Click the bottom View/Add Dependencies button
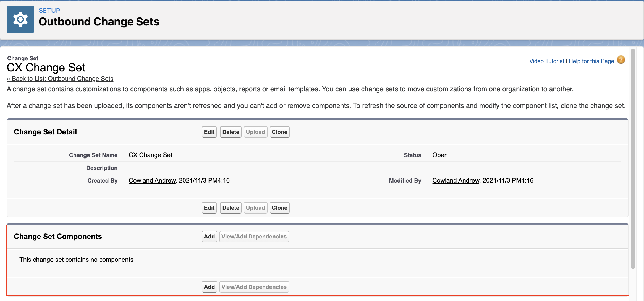644x301 pixels. (254, 287)
